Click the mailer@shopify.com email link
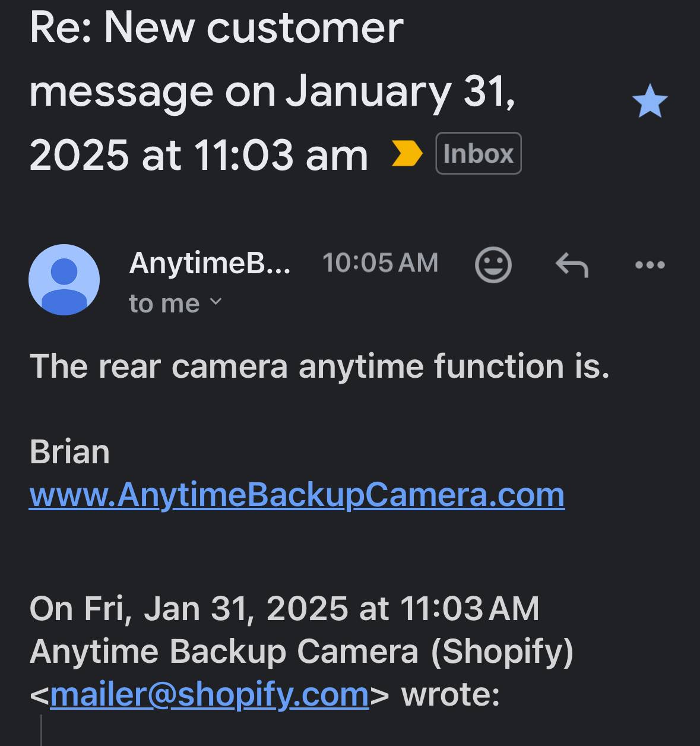 tap(210, 694)
